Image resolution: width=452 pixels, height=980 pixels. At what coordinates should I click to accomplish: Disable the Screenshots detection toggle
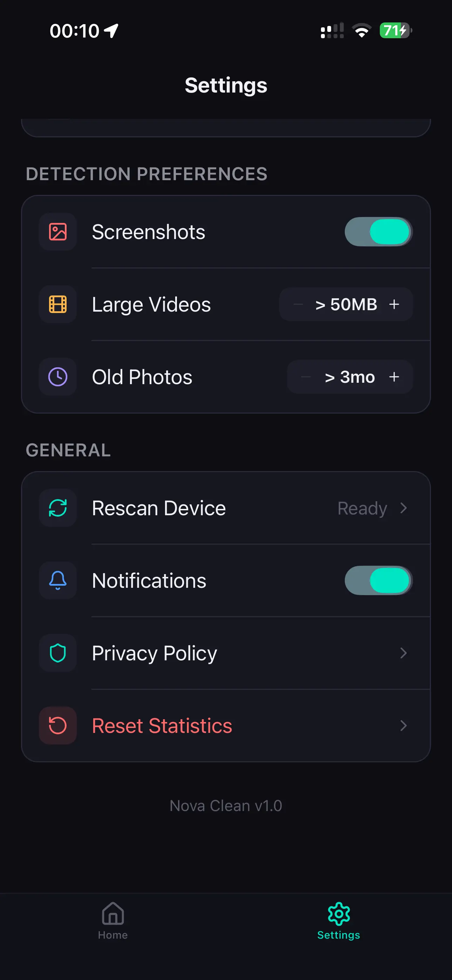pyautogui.click(x=378, y=232)
